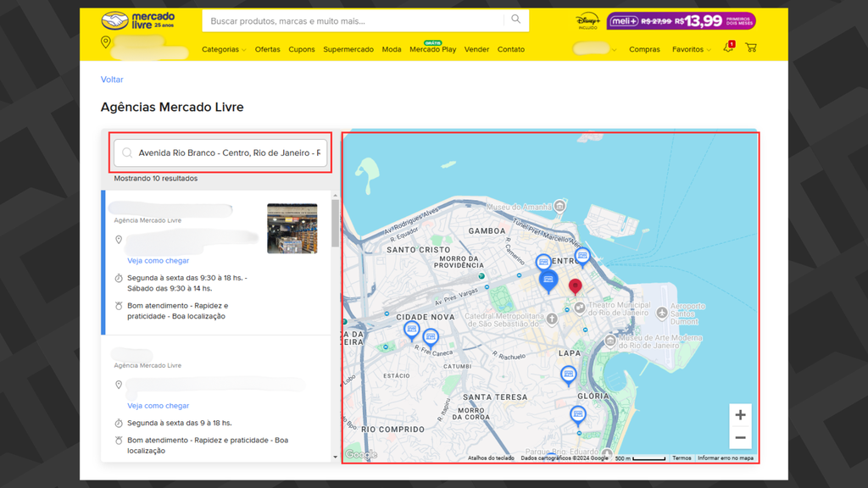Click the Meli+ R$13,99 promo banner
This screenshot has width=868, height=488.
pyautogui.click(x=681, y=21)
